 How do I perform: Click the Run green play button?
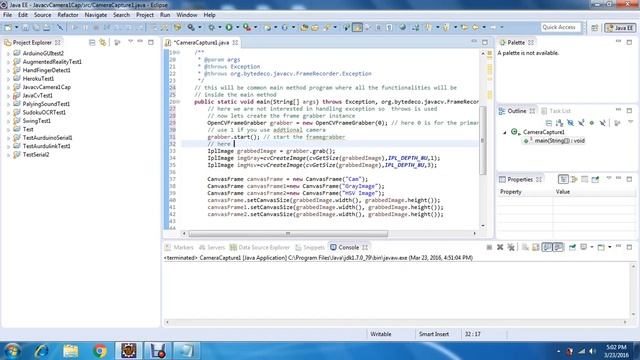(229, 27)
